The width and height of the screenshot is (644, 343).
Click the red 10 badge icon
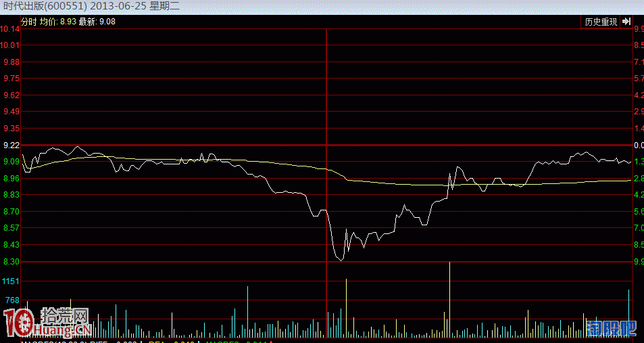click(x=19, y=323)
